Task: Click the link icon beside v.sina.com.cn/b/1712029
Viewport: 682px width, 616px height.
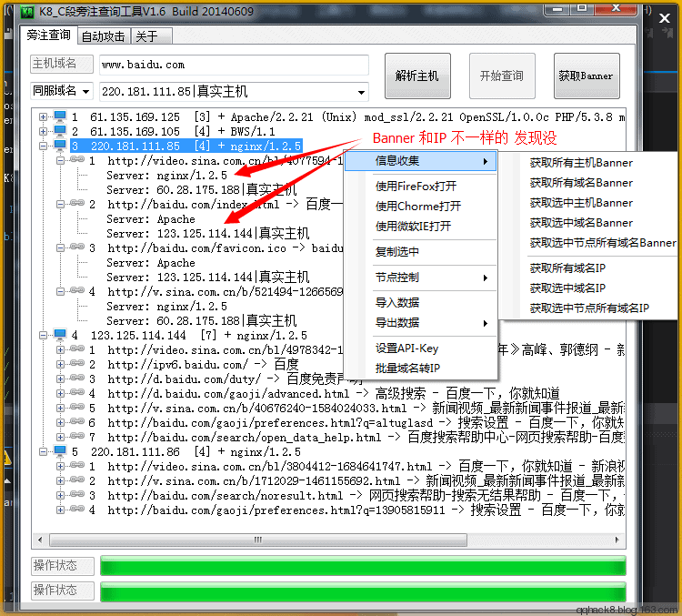Action: pos(77,480)
